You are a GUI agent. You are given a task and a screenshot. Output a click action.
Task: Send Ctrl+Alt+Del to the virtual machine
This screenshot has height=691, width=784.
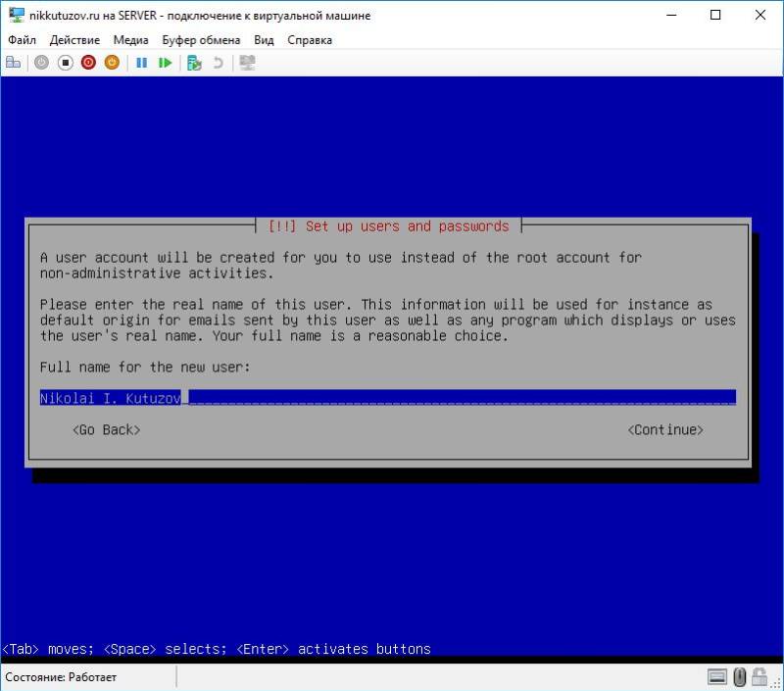pyautogui.click(x=14, y=62)
